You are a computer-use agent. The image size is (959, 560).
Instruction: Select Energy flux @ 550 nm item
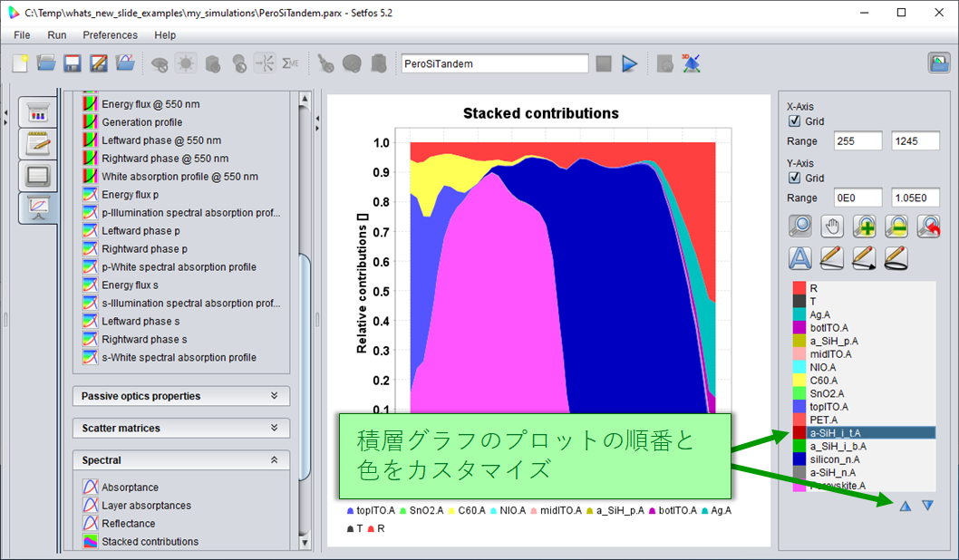pyautogui.click(x=150, y=104)
